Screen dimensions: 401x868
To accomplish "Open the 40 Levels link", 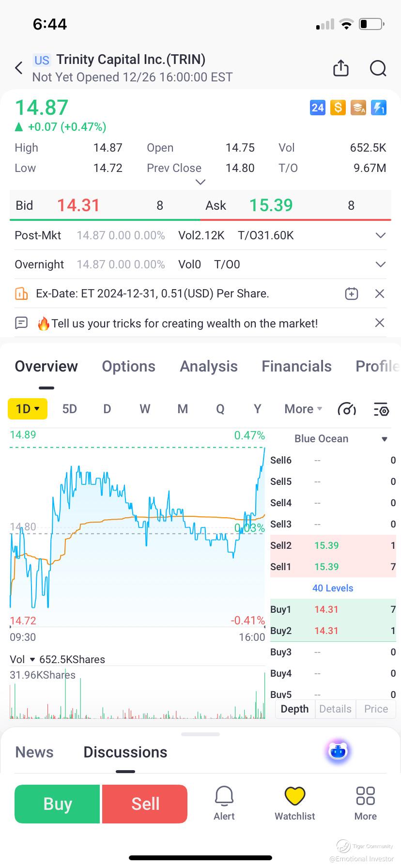I will click(333, 588).
